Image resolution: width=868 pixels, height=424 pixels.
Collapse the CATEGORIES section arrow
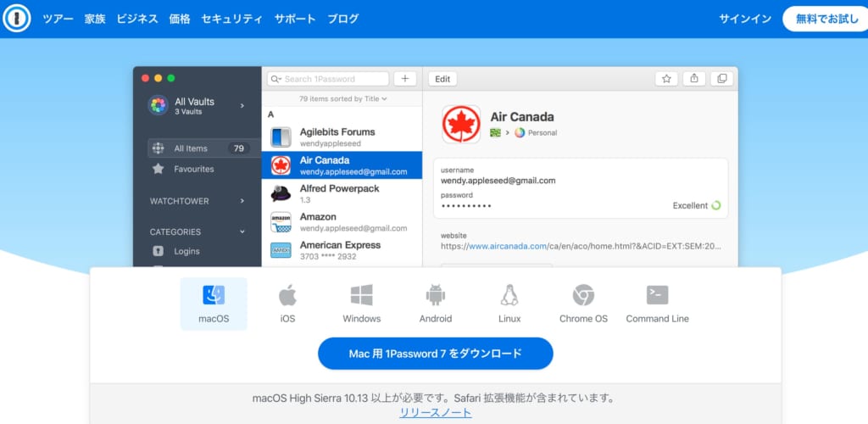coord(242,232)
